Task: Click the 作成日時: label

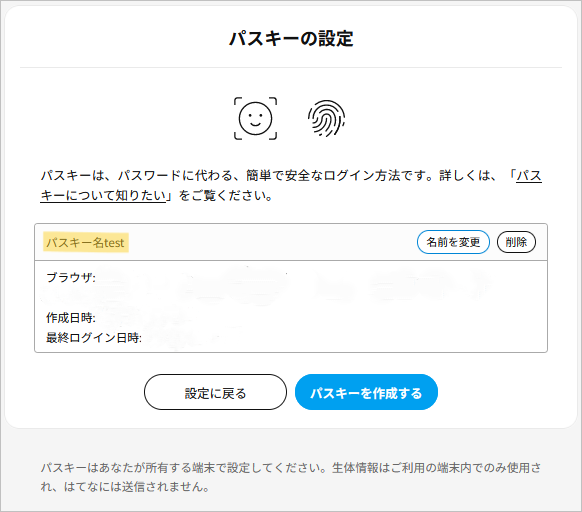Action: [x=71, y=318]
